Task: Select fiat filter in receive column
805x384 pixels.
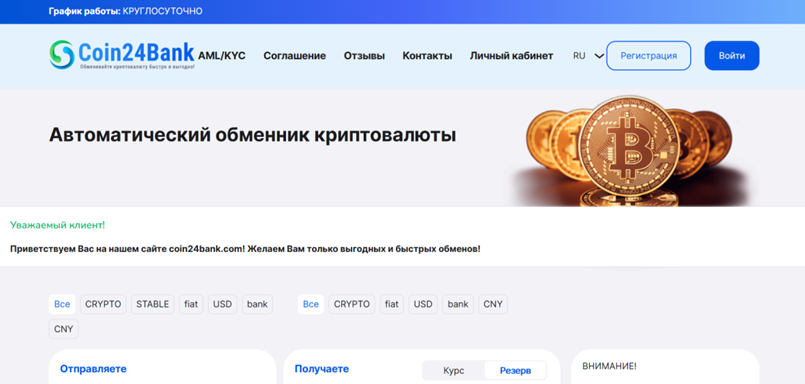Action: pos(392,304)
